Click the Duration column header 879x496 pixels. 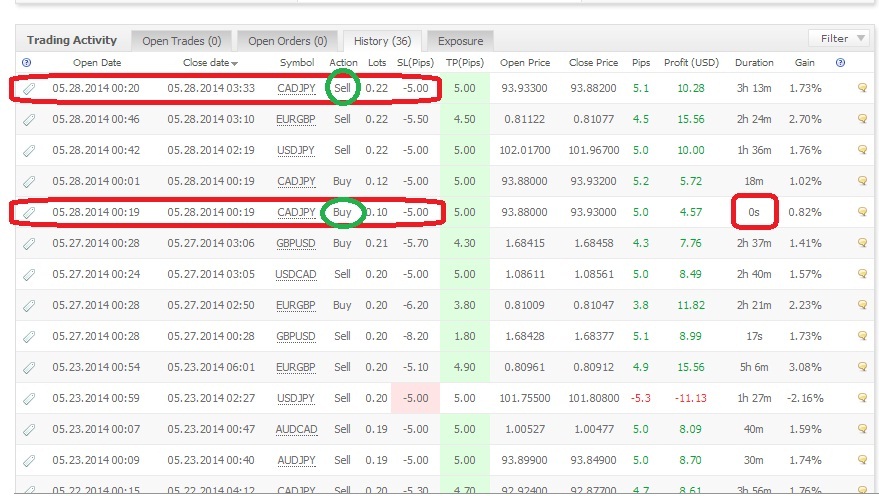point(754,63)
